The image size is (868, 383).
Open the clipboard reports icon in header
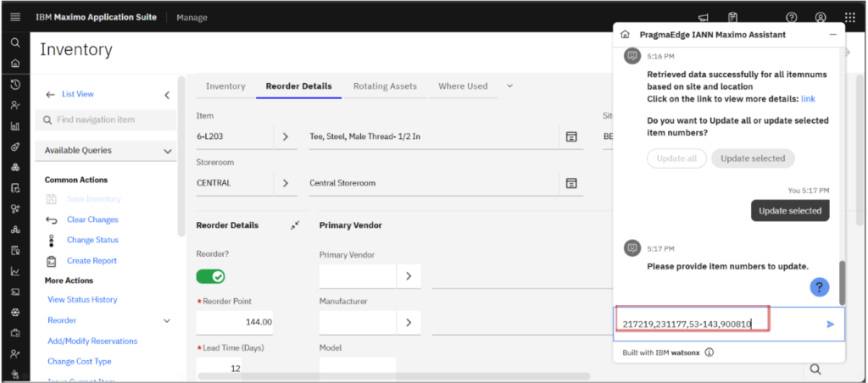coord(733,17)
